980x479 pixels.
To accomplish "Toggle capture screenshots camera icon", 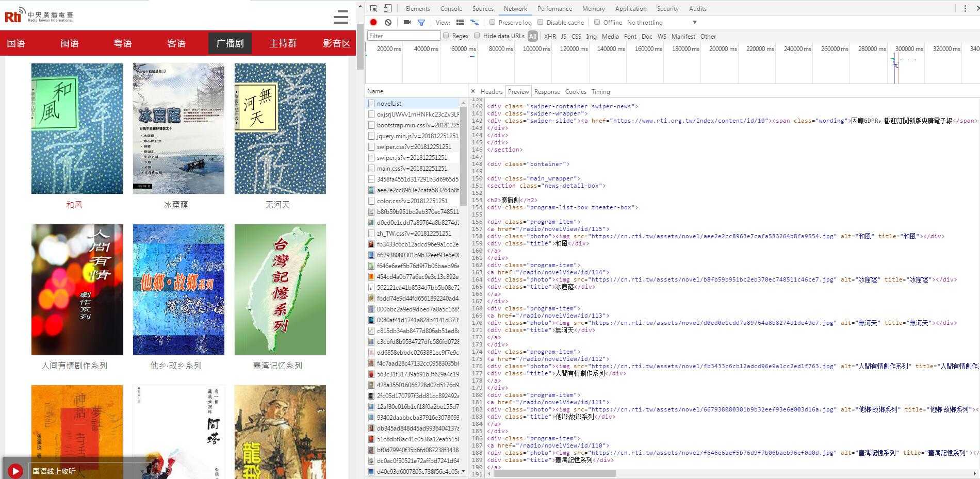I will pyautogui.click(x=407, y=22).
